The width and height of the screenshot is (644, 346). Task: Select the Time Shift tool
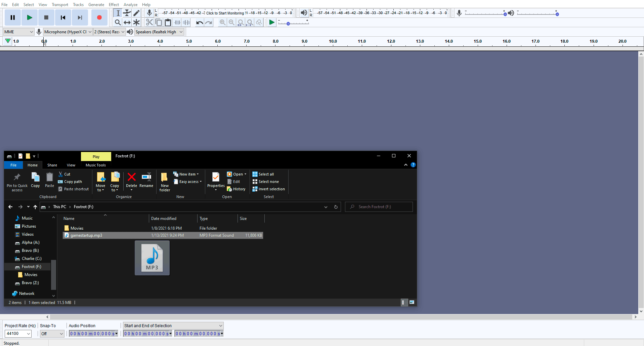[127, 22]
